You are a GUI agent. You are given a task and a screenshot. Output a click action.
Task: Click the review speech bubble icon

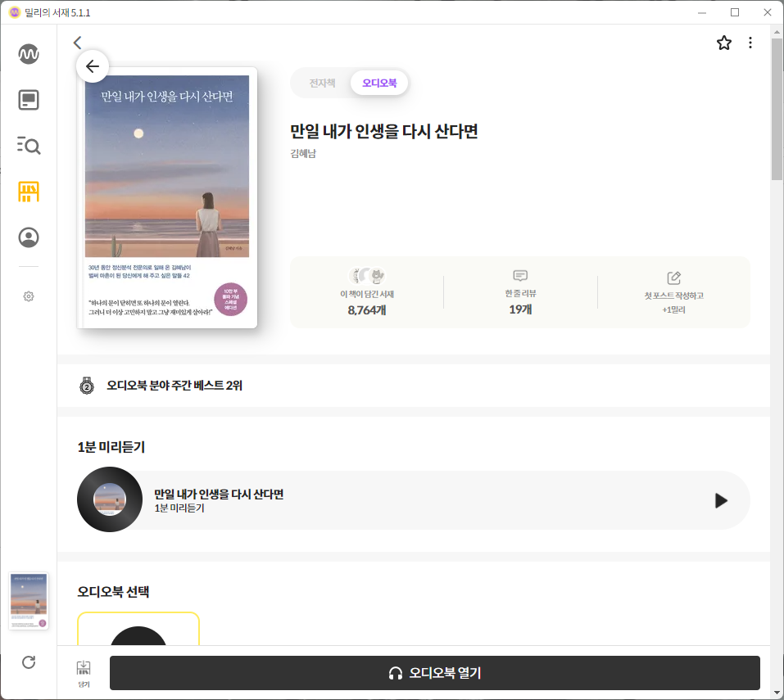[x=520, y=276]
